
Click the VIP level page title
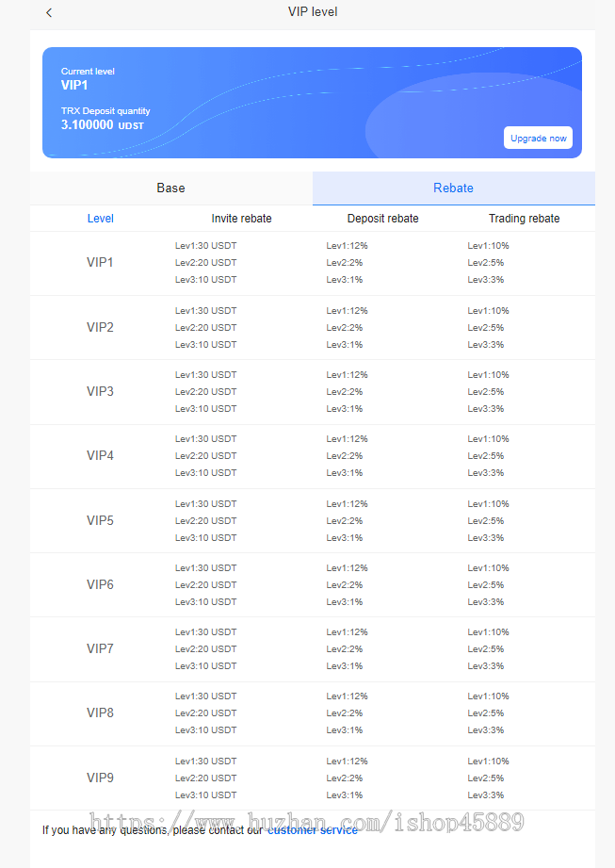(x=313, y=12)
